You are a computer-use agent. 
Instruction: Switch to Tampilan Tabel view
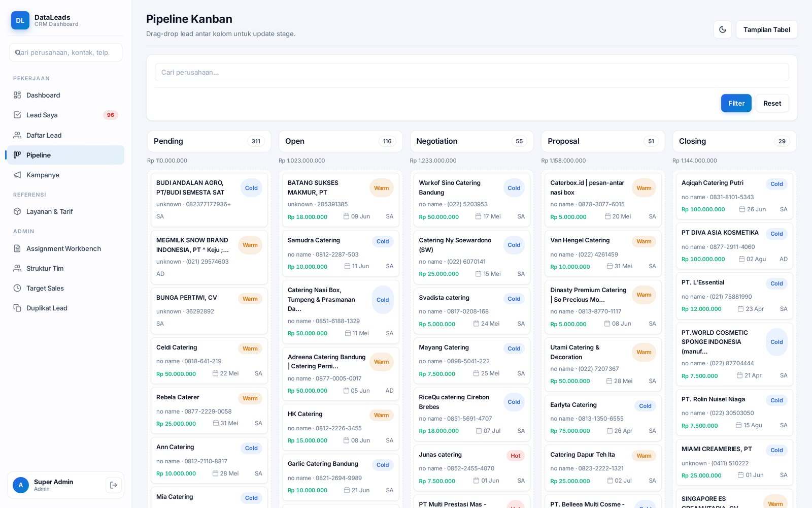[766, 29]
